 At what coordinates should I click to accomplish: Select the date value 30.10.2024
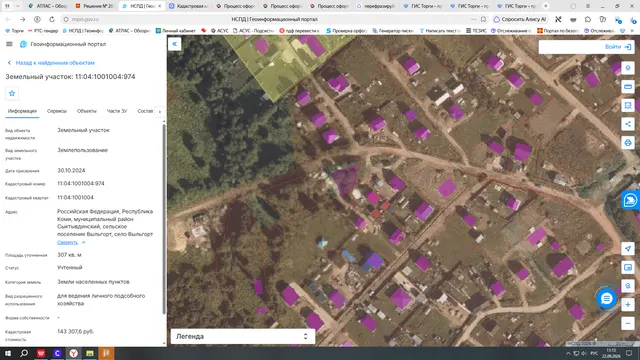click(x=71, y=171)
